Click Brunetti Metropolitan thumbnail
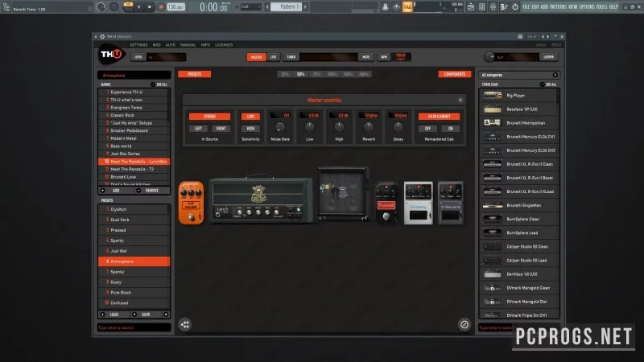This screenshot has height=362, width=644. coord(493,123)
